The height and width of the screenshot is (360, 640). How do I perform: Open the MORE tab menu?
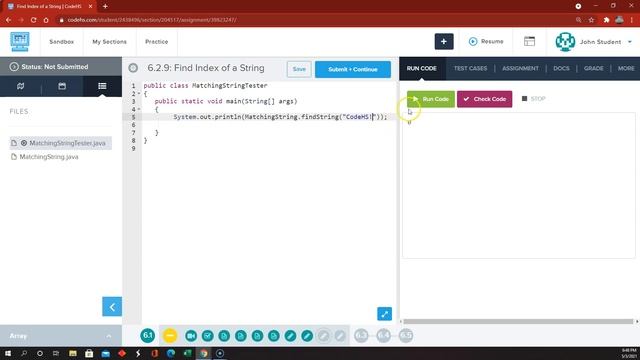(x=626, y=68)
